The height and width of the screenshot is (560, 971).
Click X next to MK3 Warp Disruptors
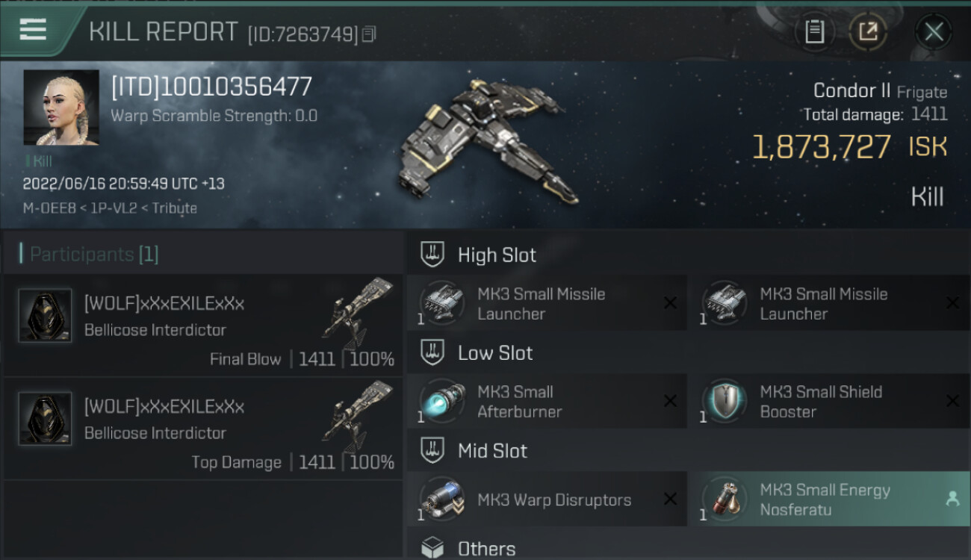[x=670, y=500]
